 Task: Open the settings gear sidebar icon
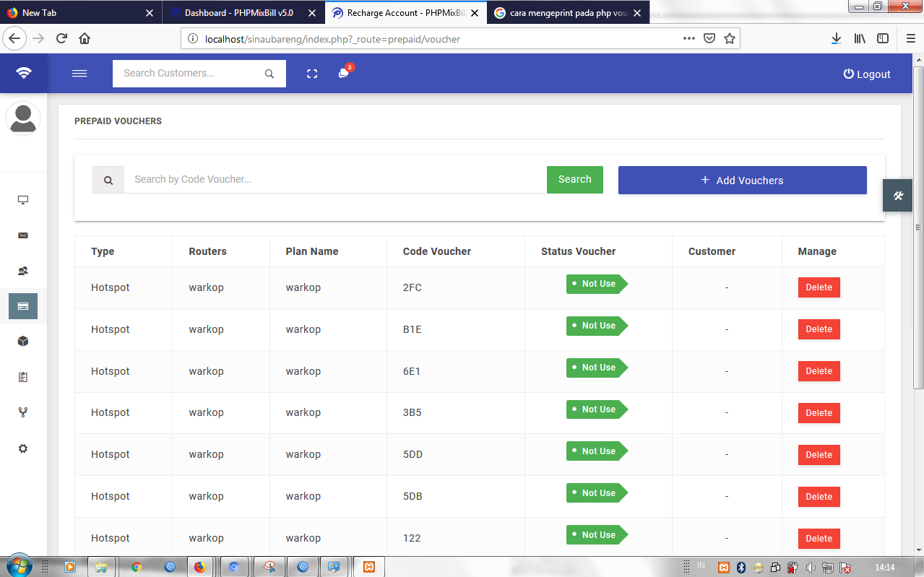[x=23, y=448]
